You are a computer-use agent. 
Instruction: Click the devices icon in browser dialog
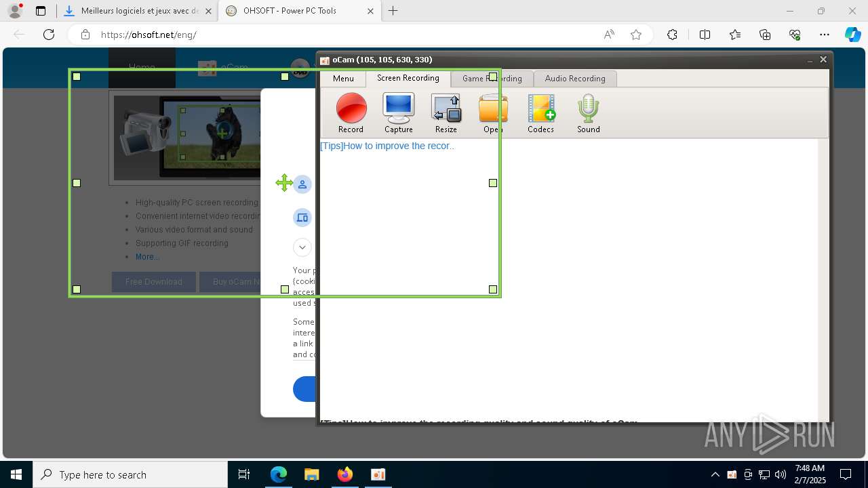pos(302,218)
